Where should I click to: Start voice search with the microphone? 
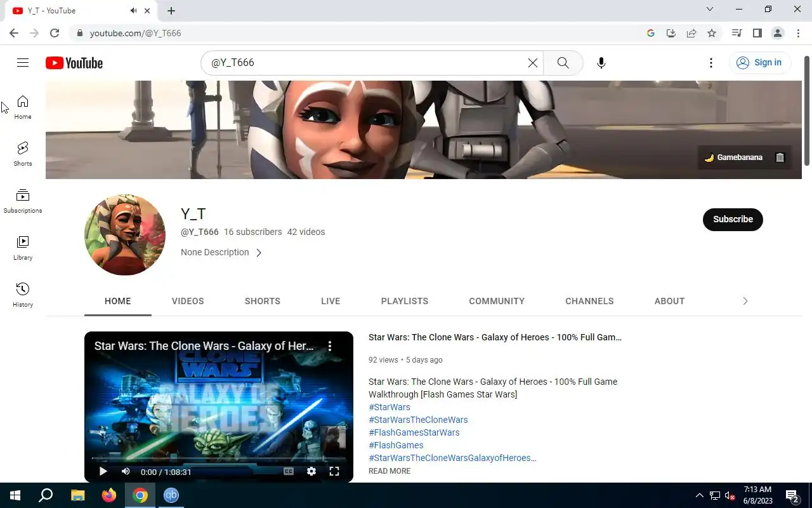(x=601, y=63)
